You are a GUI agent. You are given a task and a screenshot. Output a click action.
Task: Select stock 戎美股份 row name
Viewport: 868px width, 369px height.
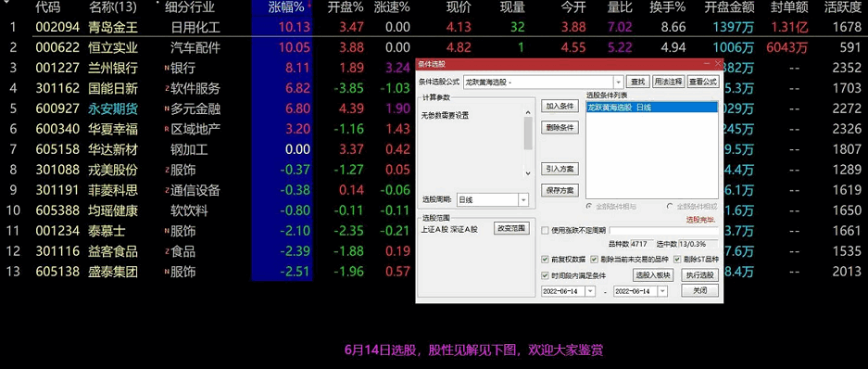(113, 170)
